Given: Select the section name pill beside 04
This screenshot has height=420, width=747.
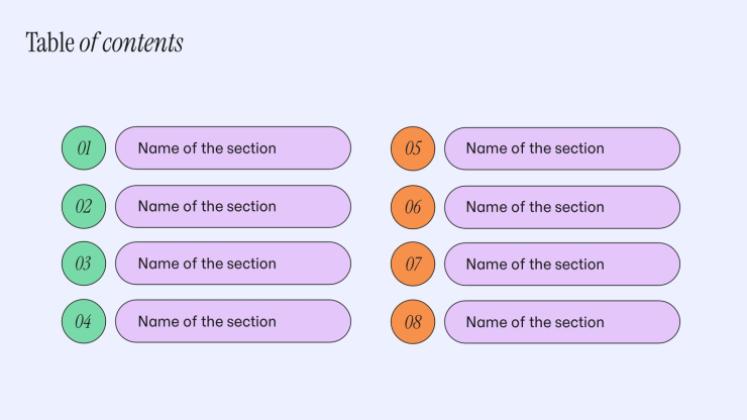Looking at the screenshot, I should tap(233, 322).
